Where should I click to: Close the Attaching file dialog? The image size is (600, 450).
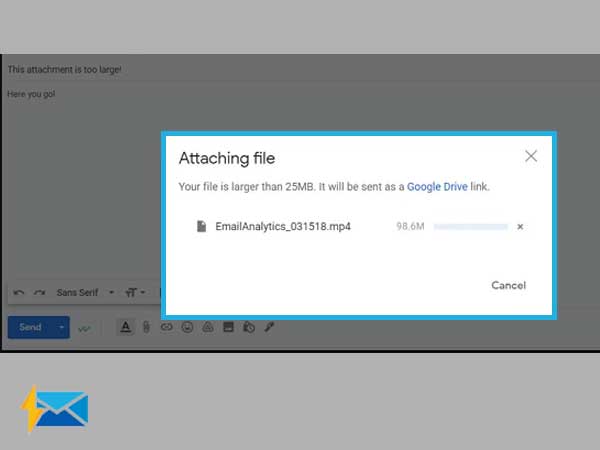click(531, 156)
